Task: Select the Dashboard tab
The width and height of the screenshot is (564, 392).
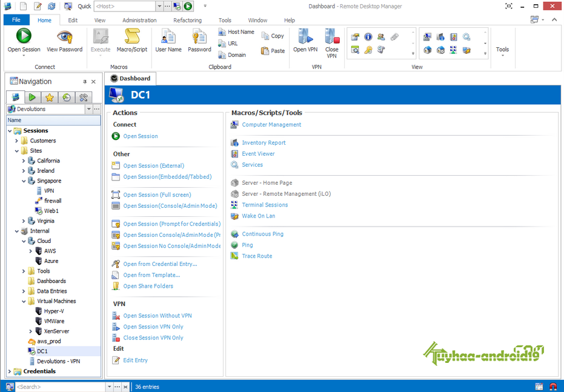Action: 130,78
